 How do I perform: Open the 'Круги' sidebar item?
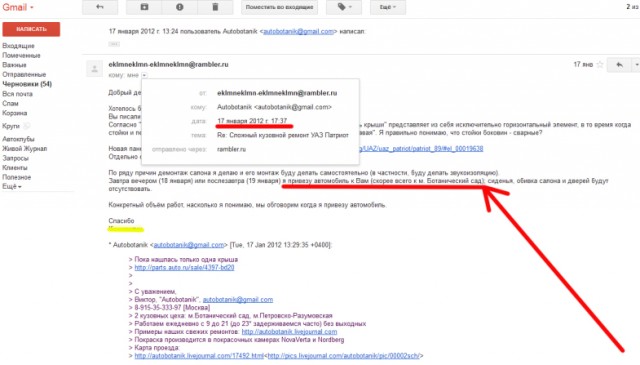[11, 126]
